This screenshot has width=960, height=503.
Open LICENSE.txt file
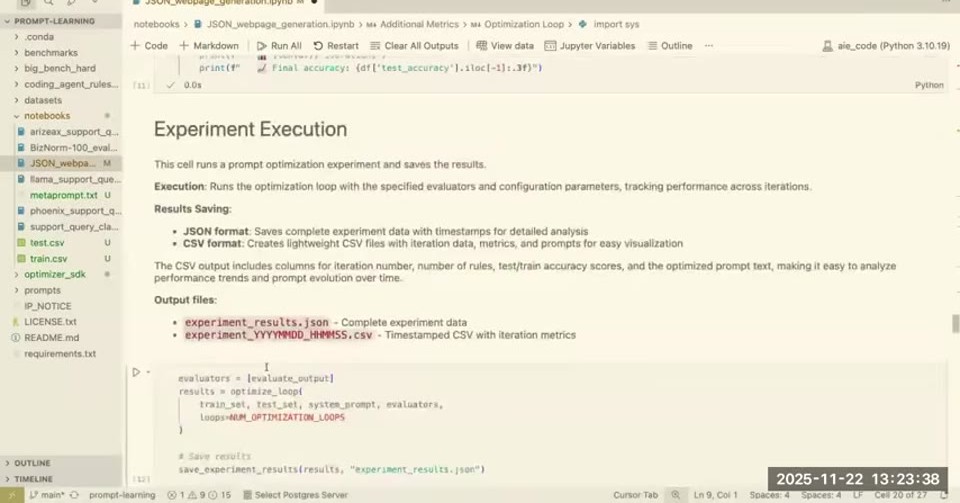[61, 321]
